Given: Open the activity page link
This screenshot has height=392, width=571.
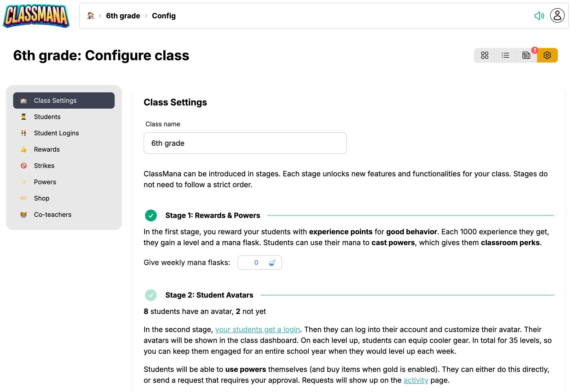Looking at the screenshot, I should tap(416, 380).
